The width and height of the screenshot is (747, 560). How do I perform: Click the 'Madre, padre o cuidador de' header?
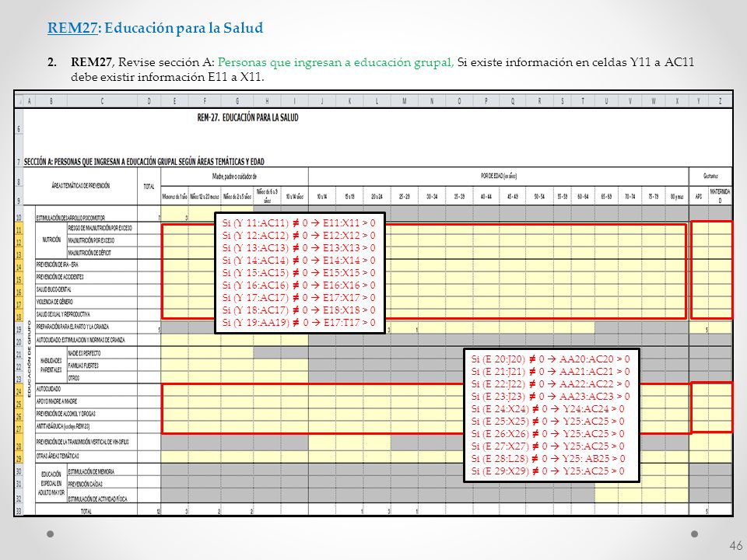click(x=234, y=177)
